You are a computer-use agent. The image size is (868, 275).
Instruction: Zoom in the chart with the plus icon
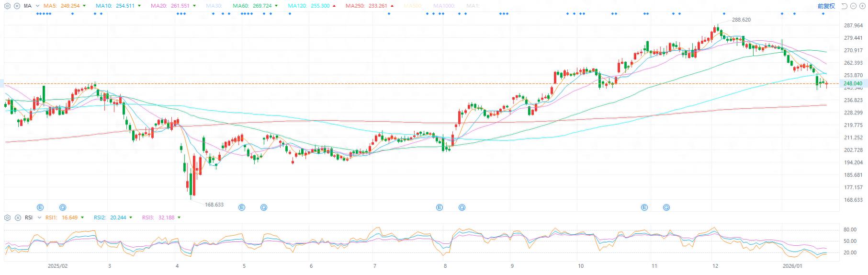click(x=863, y=6)
